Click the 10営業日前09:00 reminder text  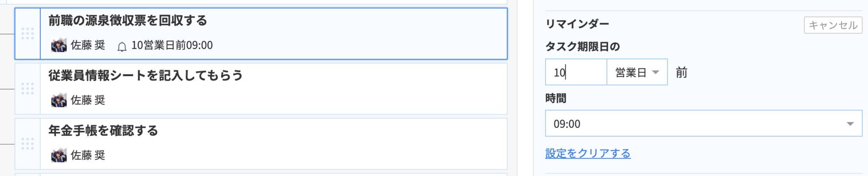(172, 45)
